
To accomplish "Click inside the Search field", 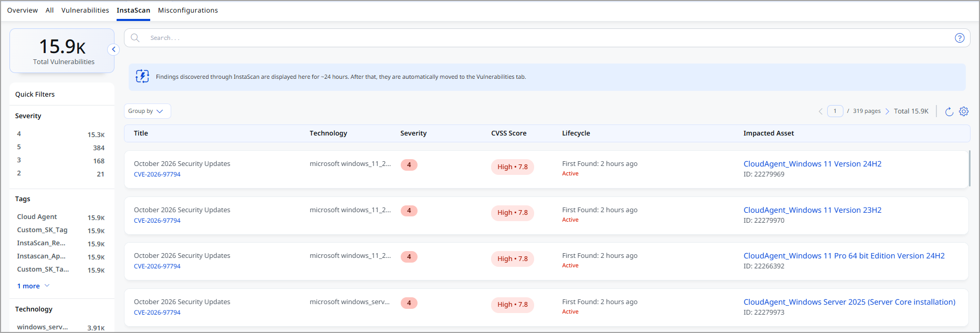I will coord(547,38).
